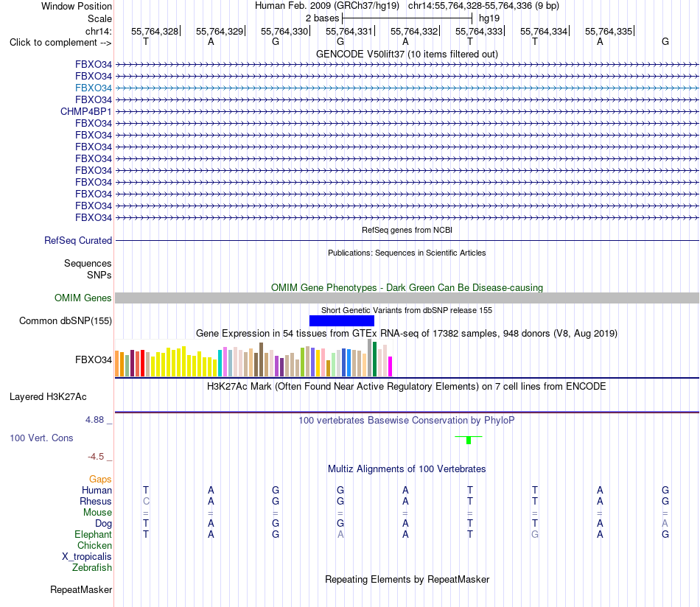Click FBXO34 label beside the GTEx chart
The height and width of the screenshot is (607, 700).
click(x=94, y=359)
